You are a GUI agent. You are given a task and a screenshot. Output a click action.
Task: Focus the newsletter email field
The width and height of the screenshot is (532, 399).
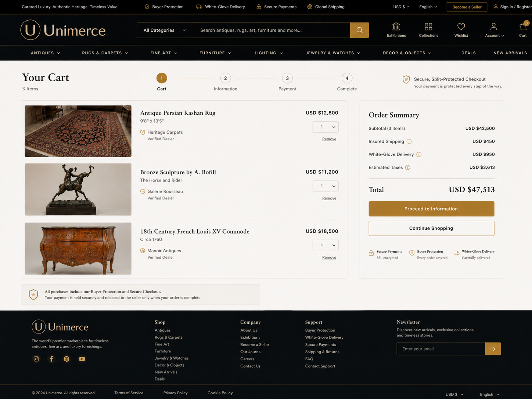click(x=441, y=349)
